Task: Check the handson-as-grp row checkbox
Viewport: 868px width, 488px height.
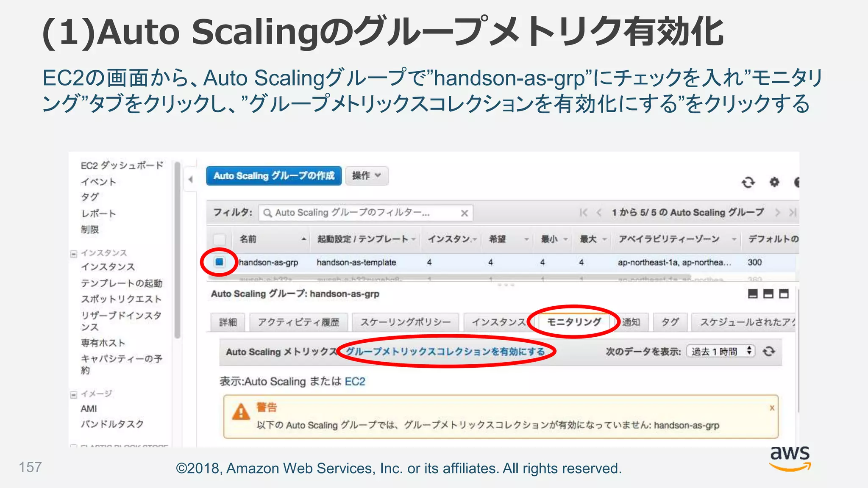Action: pyautogui.click(x=219, y=262)
